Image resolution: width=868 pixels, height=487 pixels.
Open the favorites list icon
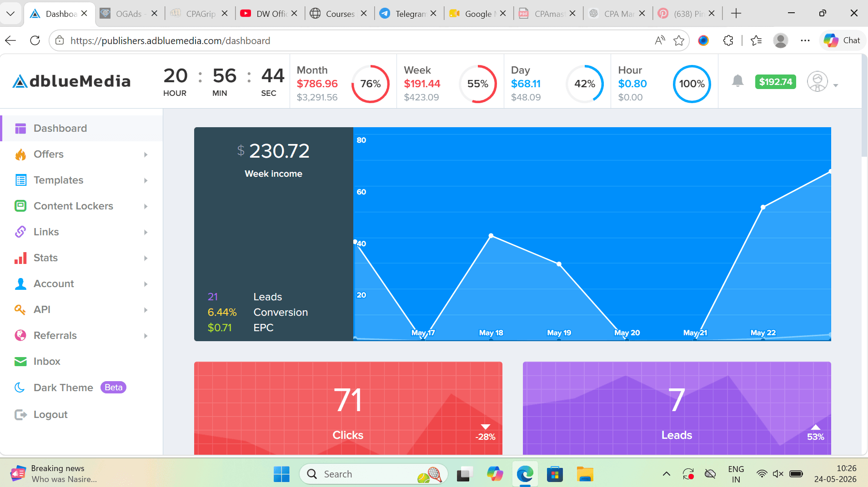756,40
